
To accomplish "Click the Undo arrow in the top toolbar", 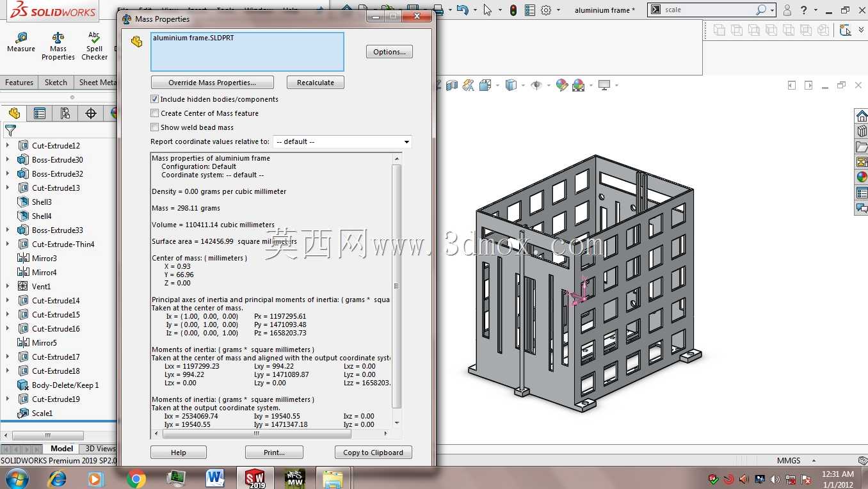I will pos(462,10).
